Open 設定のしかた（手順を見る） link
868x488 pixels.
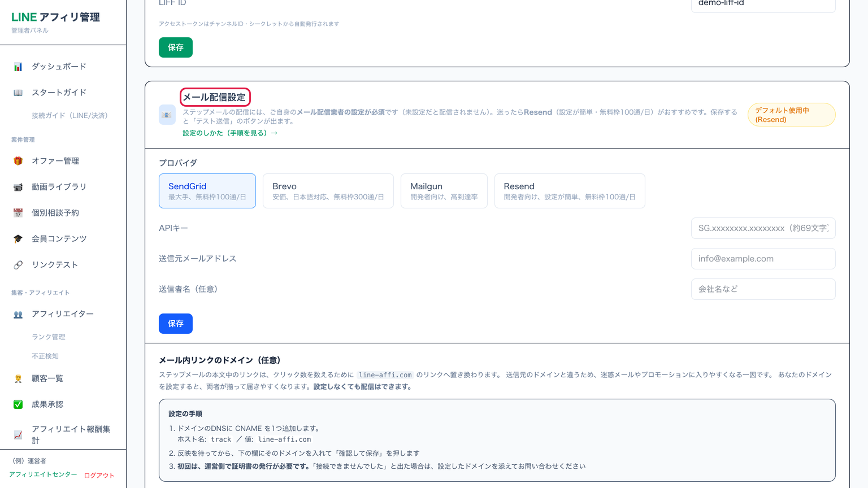[x=230, y=133]
